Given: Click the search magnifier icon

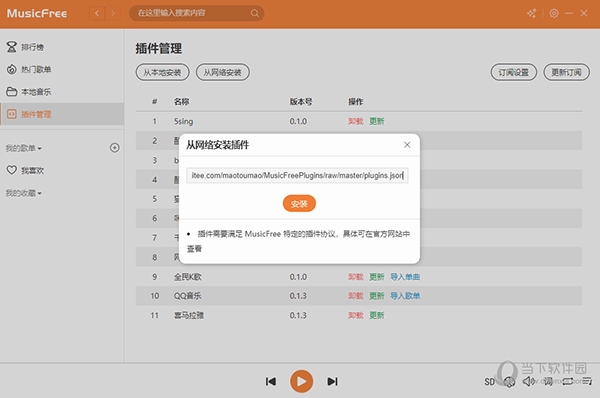Looking at the screenshot, I should click(254, 13).
